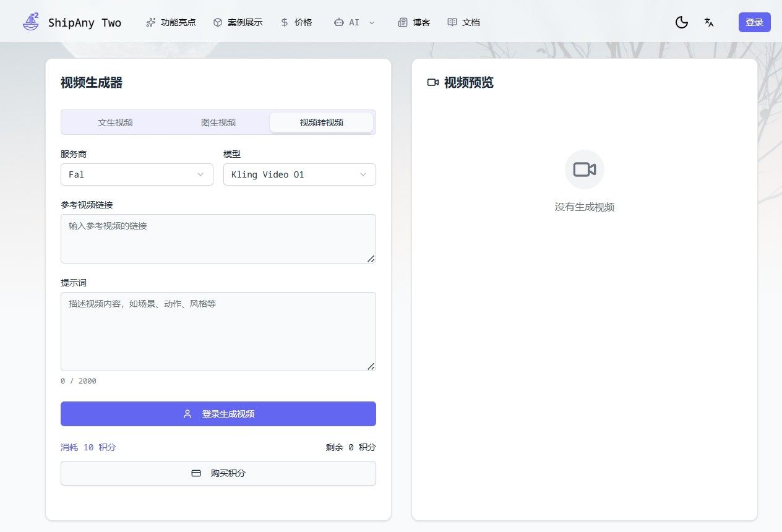
Task: Focus the 参考视频链接 input field
Action: click(218, 239)
